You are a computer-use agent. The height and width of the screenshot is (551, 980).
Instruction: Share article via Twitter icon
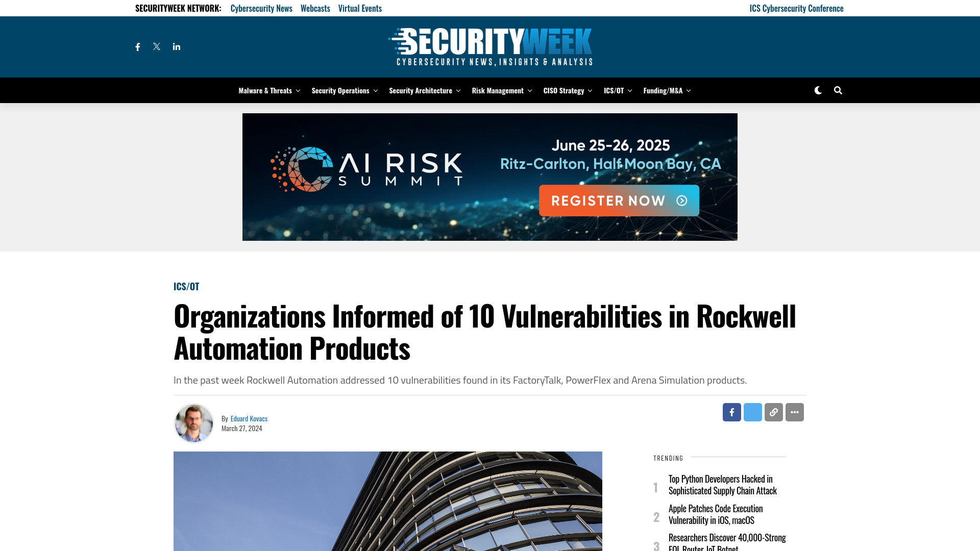(752, 412)
